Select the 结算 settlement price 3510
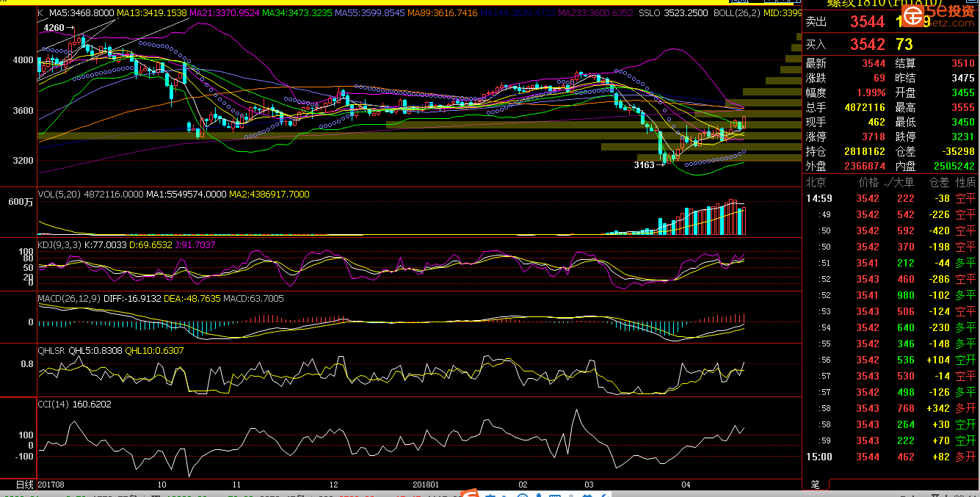This screenshot has width=980, height=497. (x=963, y=64)
